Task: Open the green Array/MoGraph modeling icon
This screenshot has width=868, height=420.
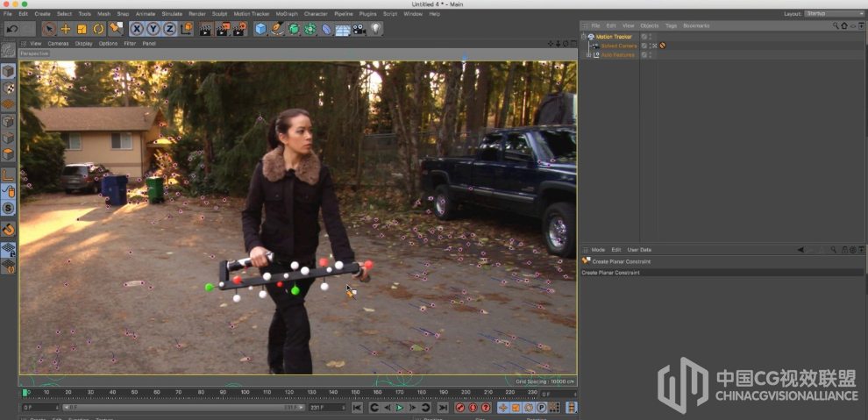Action: [x=310, y=29]
